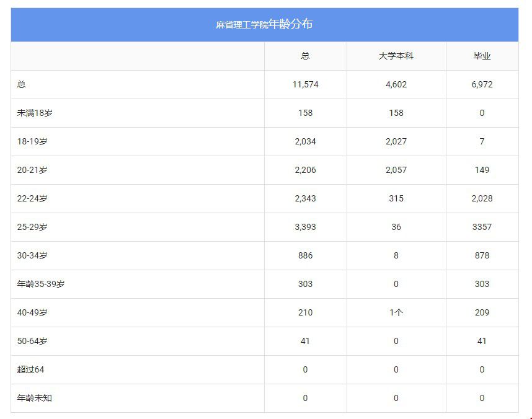Viewport: 532px width, 419px height.
Task: Select the 大学本科 value 315 for 22-24岁
Action: click(x=396, y=198)
